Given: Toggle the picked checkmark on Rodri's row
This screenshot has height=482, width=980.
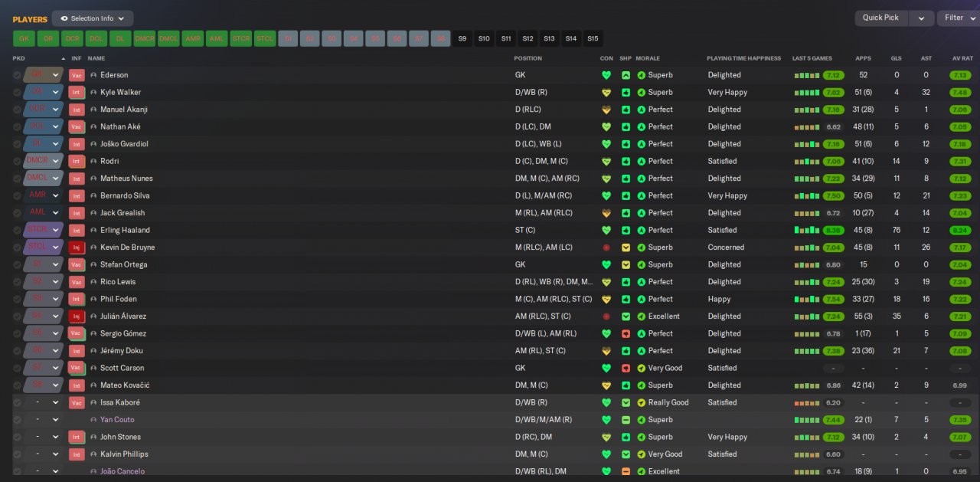Looking at the screenshot, I should pyautogui.click(x=17, y=161).
